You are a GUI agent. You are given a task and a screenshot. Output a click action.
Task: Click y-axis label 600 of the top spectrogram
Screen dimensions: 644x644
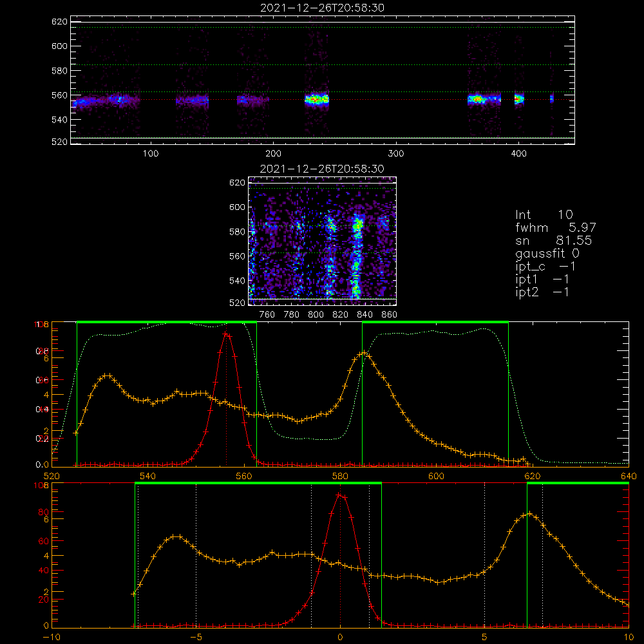(x=59, y=46)
